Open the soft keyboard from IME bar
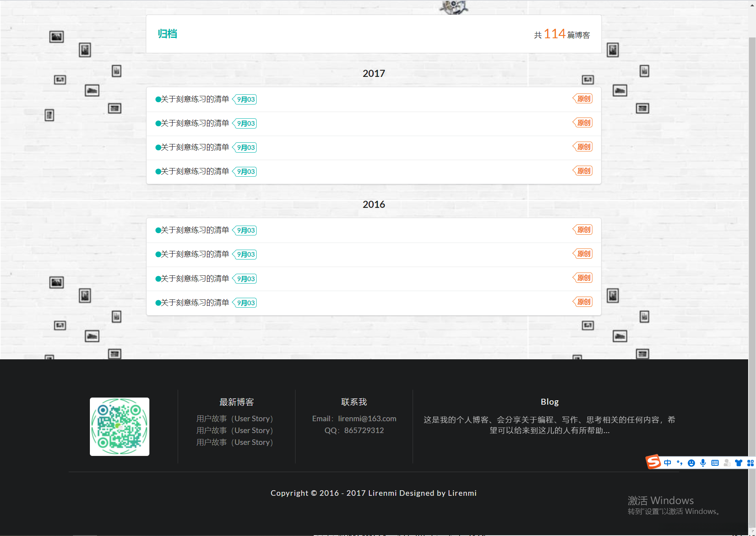 click(x=715, y=463)
